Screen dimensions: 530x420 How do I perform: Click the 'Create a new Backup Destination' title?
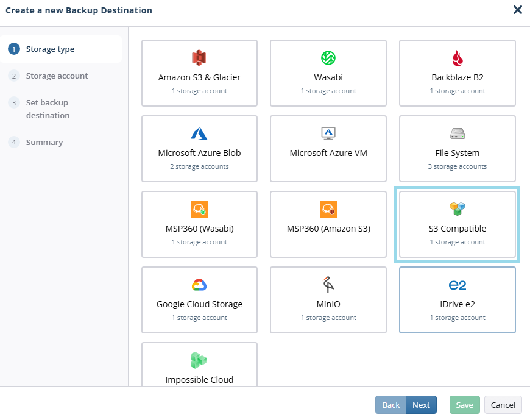(x=79, y=10)
